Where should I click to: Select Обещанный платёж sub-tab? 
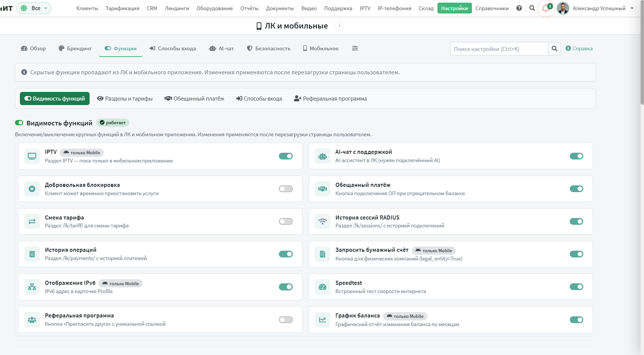pyautogui.click(x=194, y=99)
